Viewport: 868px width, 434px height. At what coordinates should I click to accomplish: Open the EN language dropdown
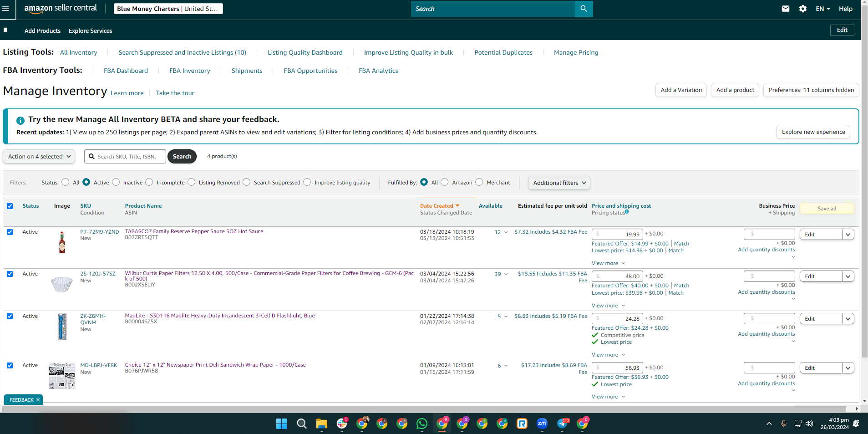tap(823, 9)
